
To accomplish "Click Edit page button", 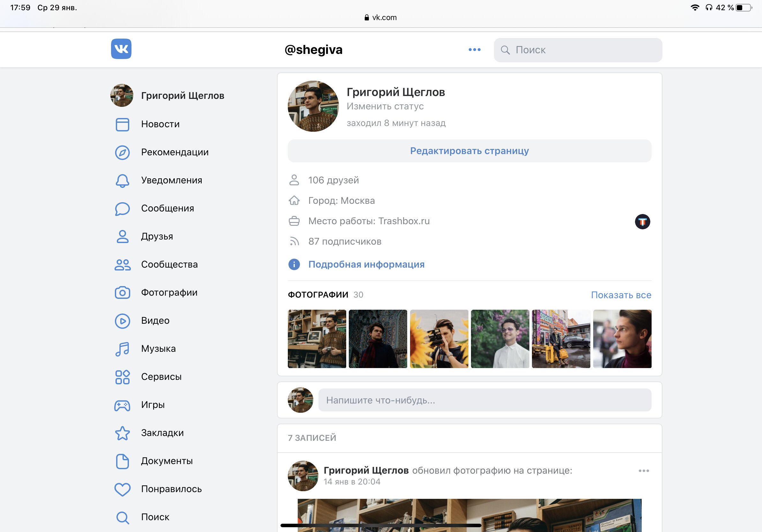I will [x=469, y=151].
